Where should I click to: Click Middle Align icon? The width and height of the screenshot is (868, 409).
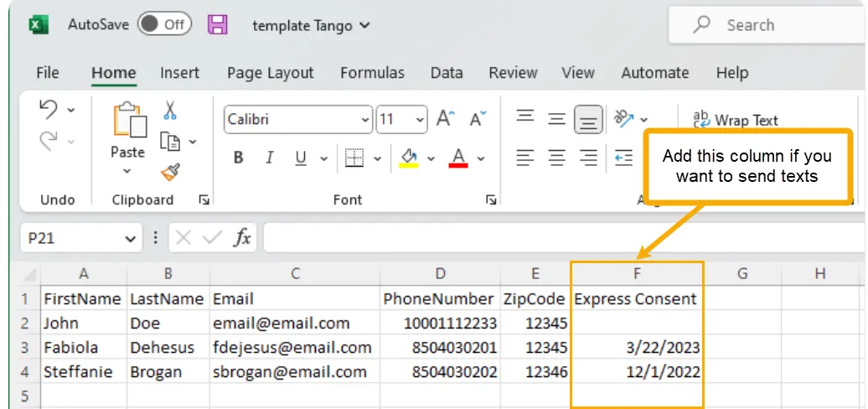[556, 118]
